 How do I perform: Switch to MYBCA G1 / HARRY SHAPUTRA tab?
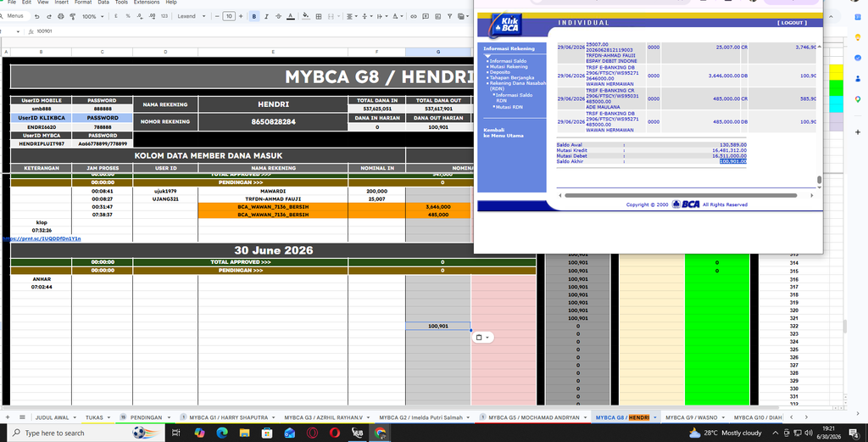click(x=228, y=417)
